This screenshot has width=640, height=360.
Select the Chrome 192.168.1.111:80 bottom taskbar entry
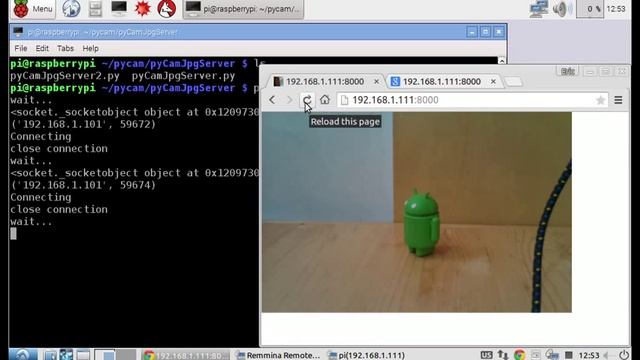(186, 355)
